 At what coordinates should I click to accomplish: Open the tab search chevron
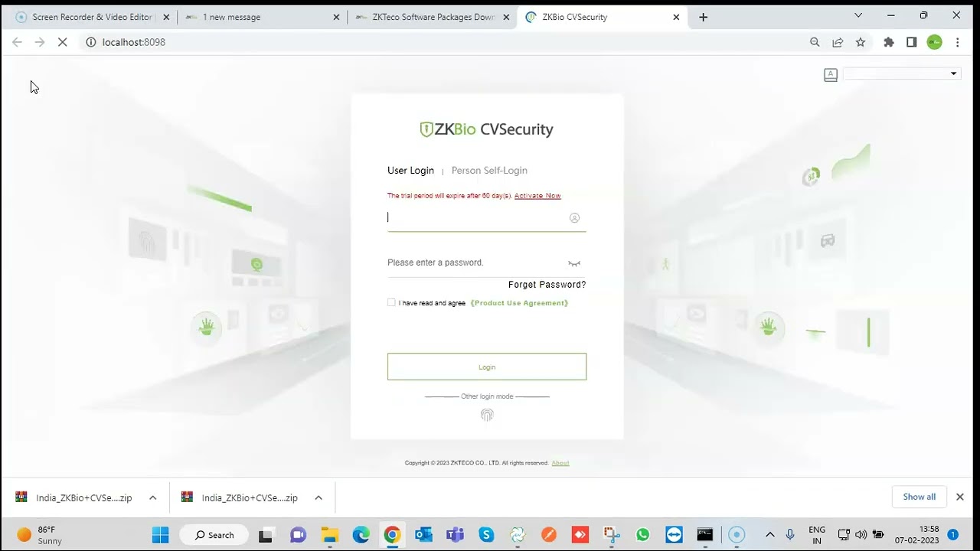point(858,15)
